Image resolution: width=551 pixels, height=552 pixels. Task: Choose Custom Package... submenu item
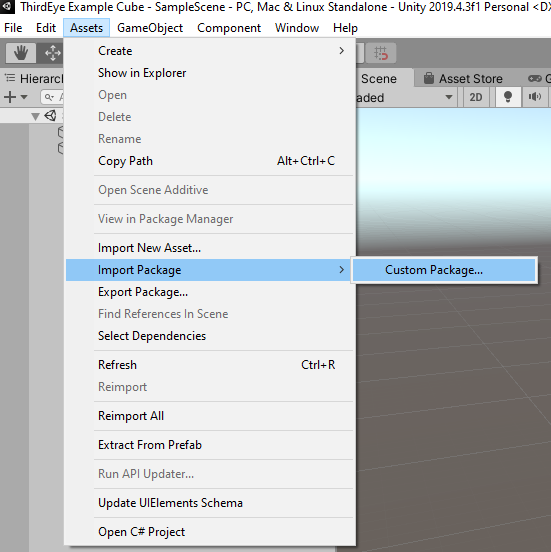[x=444, y=270]
